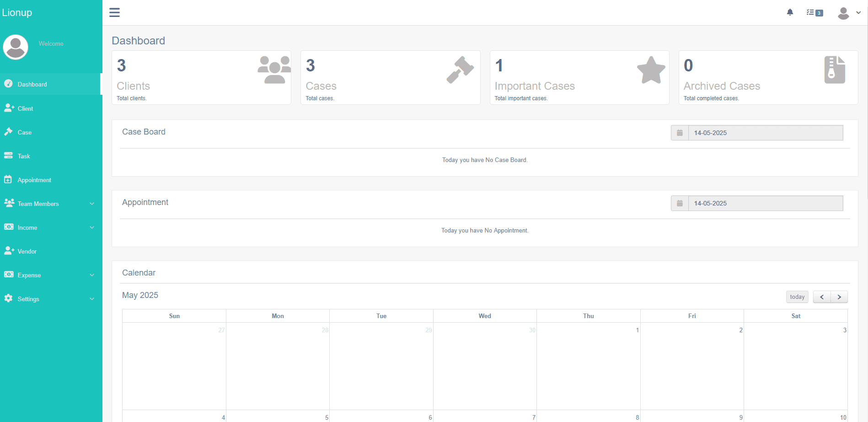Open the Client section via its icon
Viewport: 868px width, 422px height.
click(x=9, y=108)
